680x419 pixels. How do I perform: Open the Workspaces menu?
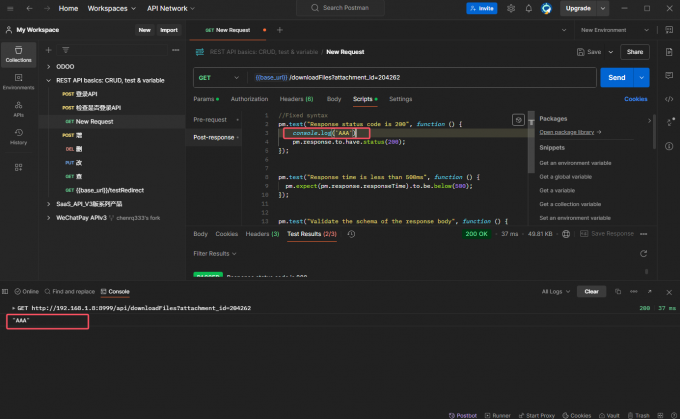[111, 8]
